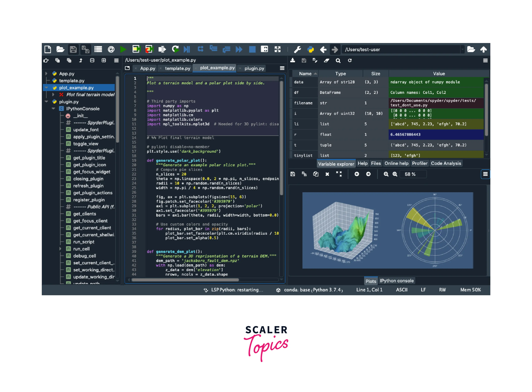This screenshot has height=392, width=532.
Task: Switch to the template.py editor tab
Action: tap(177, 68)
